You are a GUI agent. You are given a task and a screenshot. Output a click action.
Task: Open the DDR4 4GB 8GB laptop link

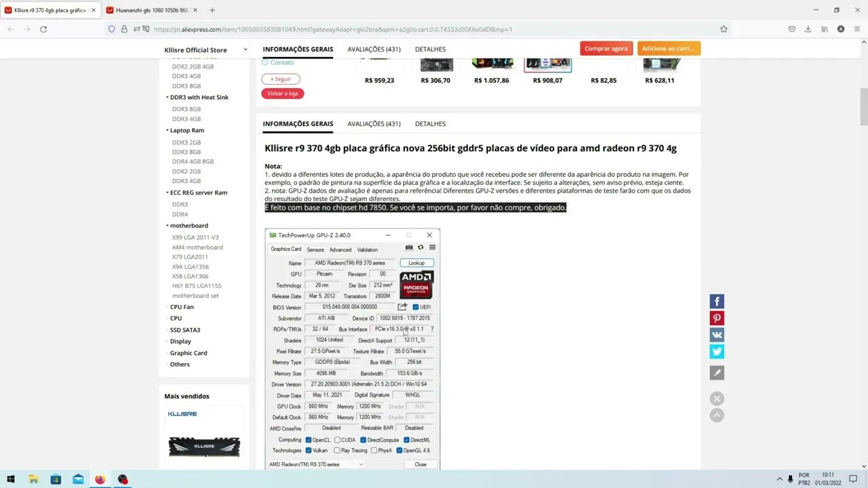click(193, 161)
